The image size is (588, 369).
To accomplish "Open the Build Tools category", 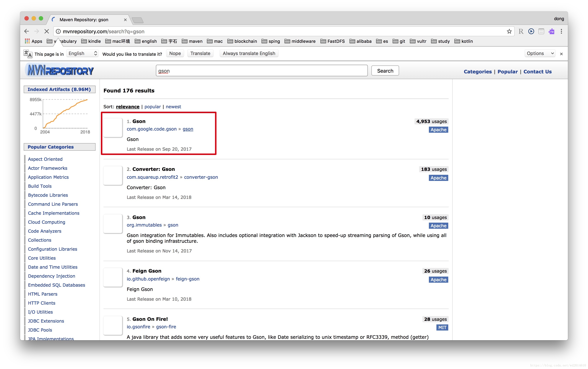I will coord(40,186).
